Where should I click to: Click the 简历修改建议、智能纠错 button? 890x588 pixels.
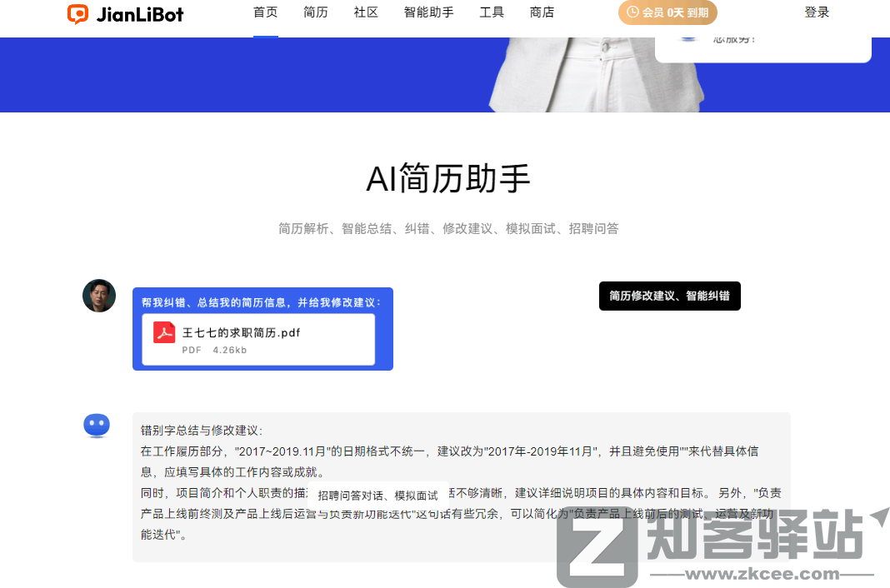669,296
